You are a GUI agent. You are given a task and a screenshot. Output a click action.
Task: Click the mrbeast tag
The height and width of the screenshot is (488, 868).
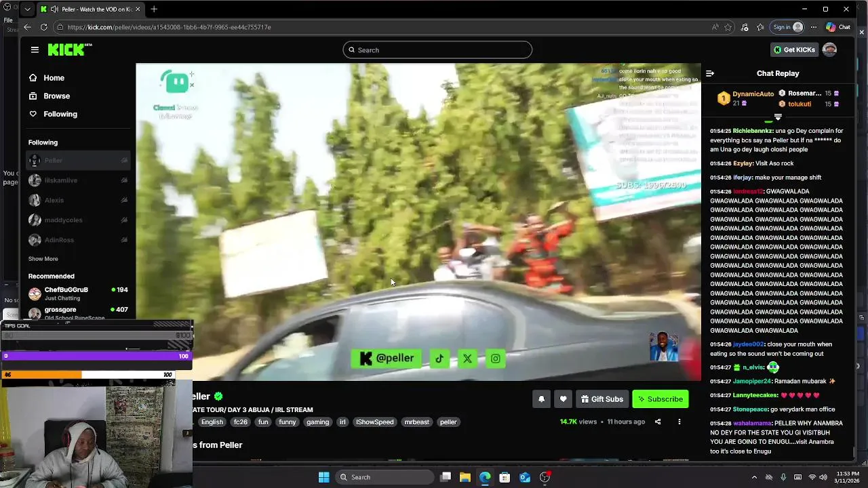(417, 422)
